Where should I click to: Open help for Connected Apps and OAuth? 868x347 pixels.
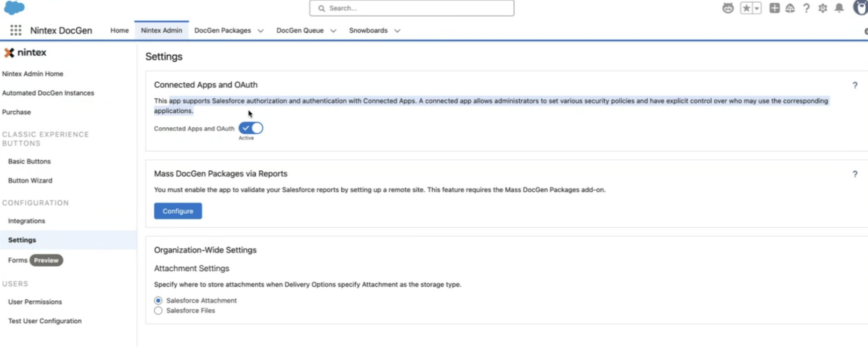855,85
